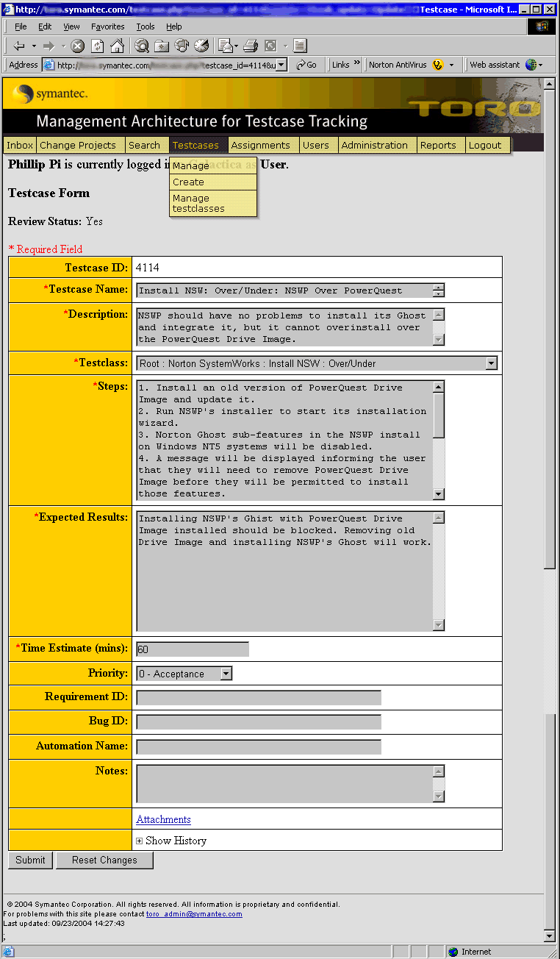Click the Print icon in toolbar

tap(251, 46)
